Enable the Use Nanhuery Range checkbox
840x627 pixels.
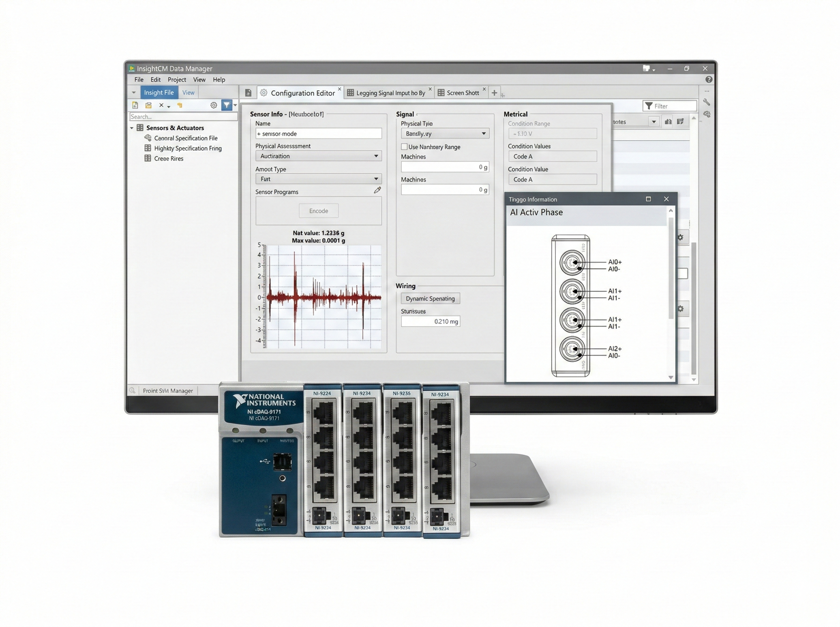[x=404, y=147]
